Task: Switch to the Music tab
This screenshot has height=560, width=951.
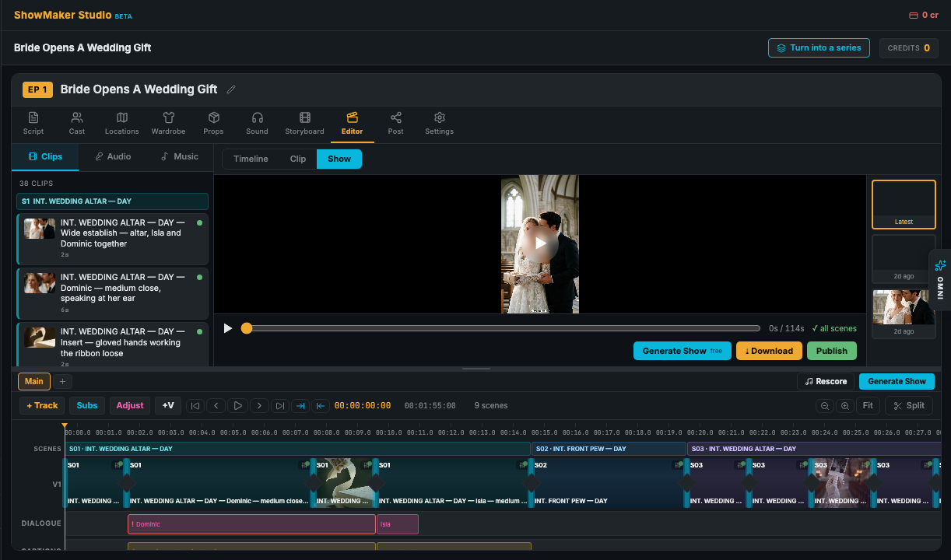Action: (180, 156)
